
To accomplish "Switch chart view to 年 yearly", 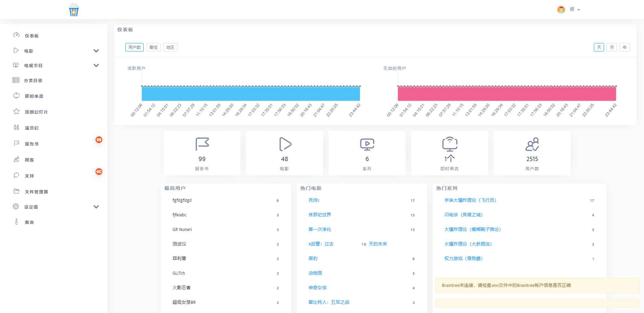I will pyautogui.click(x=624, y=47).
